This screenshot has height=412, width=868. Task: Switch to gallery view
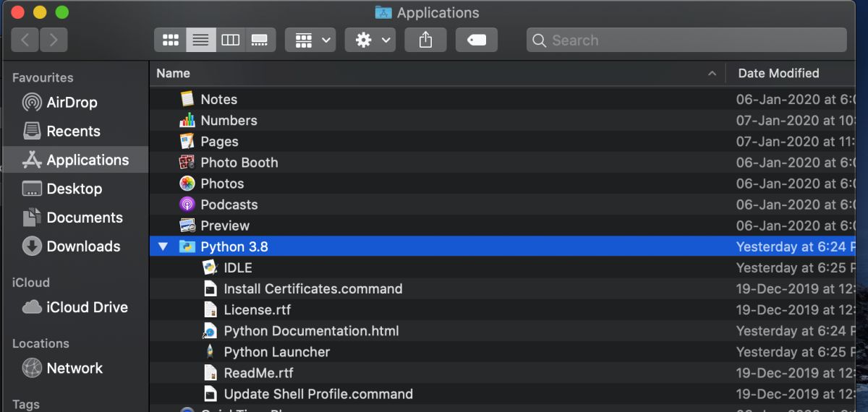click(260, 40)
